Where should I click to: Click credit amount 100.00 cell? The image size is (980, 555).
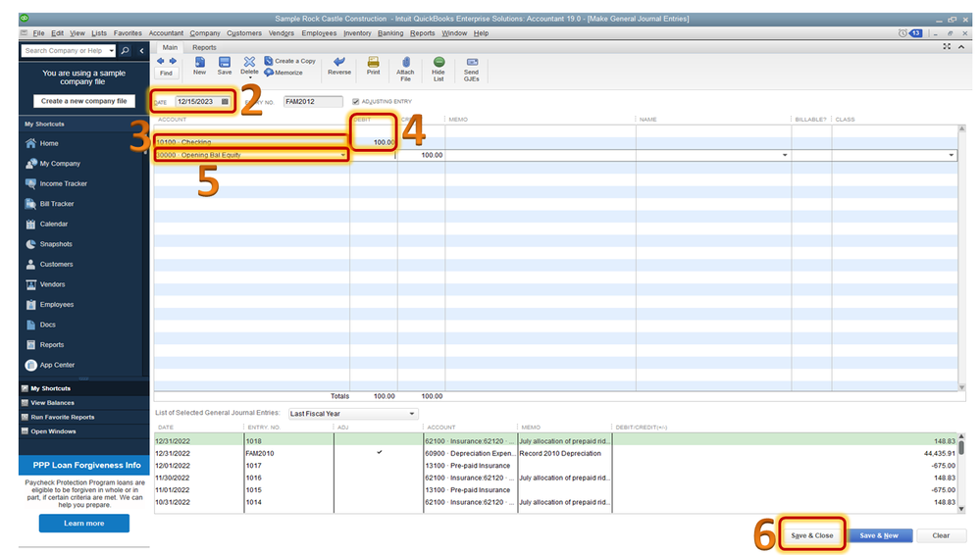click(x=421, y=155)
